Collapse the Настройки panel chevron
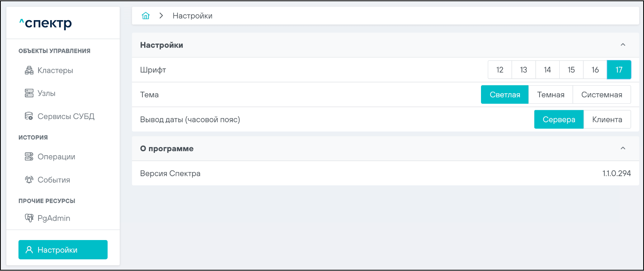Image resolution: width=644 pixels, height=271 pixels. point(623,45)
